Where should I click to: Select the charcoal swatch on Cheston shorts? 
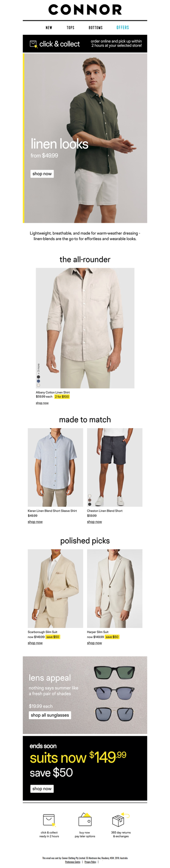(x=90, y=504)
